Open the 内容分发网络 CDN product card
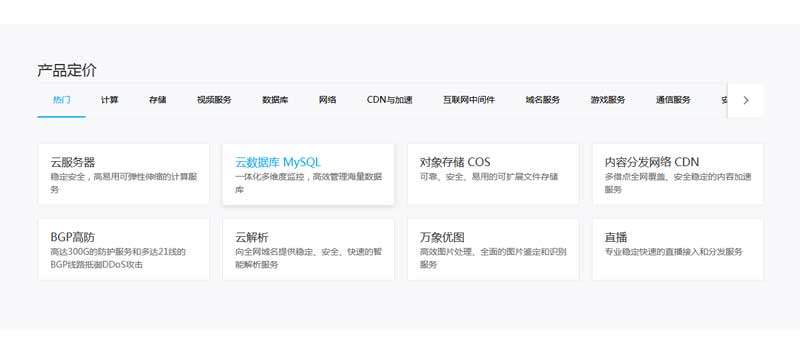Screen dimensions: 800x363 [678, 174]
